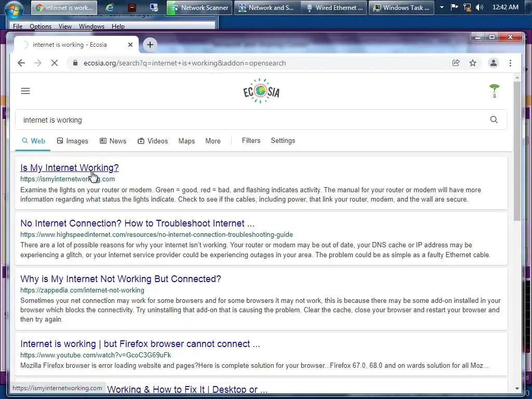The height and width of the screenshot is (399, 532).
Task: Open the File menu in Task Manager
Action: click(18, 26)
